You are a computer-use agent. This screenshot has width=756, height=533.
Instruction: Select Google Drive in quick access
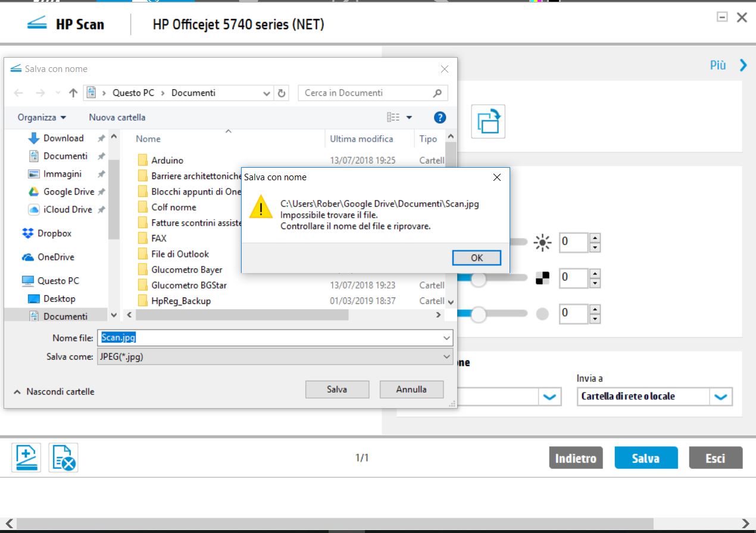(68, 192)
